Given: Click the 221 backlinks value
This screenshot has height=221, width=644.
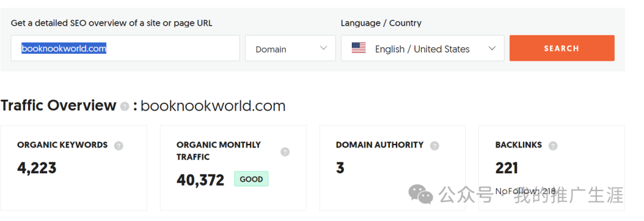Looking at the screenshot, I should tap(506, 168).
